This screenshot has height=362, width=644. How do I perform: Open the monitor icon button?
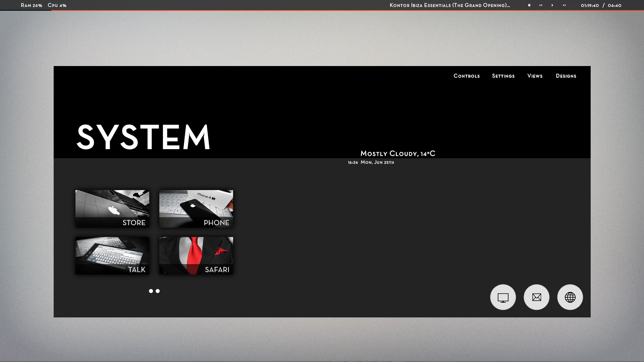(503, 297)
